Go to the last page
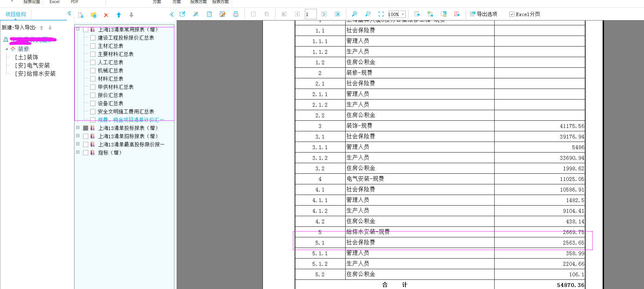644x289 pixels. tap(337, 14)
